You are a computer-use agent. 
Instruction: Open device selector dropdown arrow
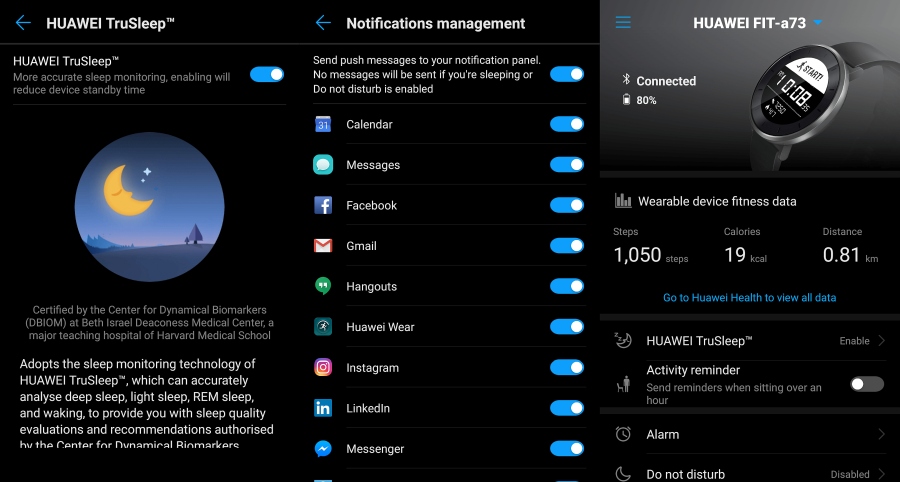coord(818,23)
